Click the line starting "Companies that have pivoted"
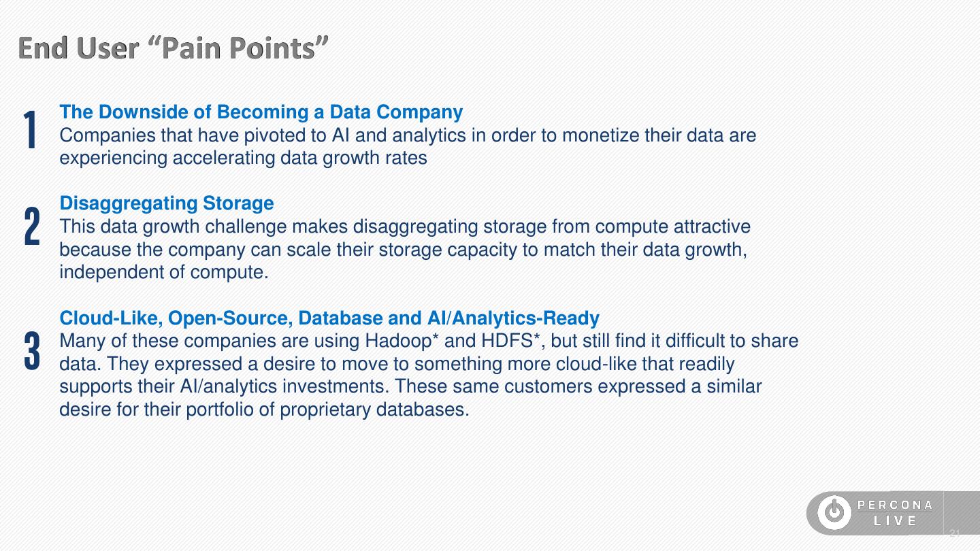This screenshot has width=980, height=551. click(408, 135)
